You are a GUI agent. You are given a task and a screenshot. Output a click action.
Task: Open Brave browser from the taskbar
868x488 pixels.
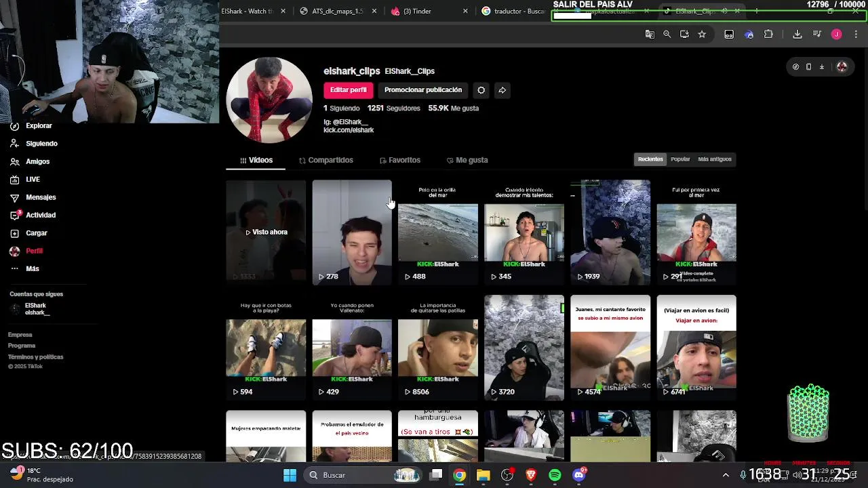531,475
